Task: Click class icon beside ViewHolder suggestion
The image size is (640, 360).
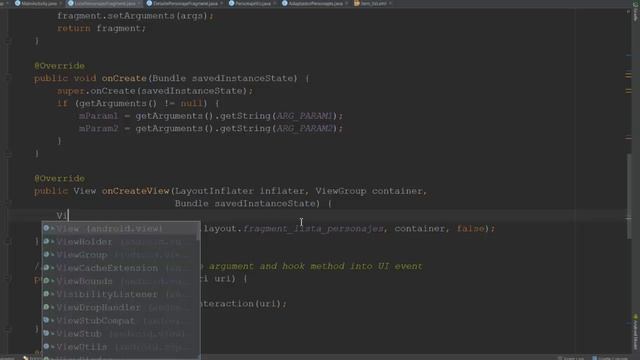Action: click(46, 241)
